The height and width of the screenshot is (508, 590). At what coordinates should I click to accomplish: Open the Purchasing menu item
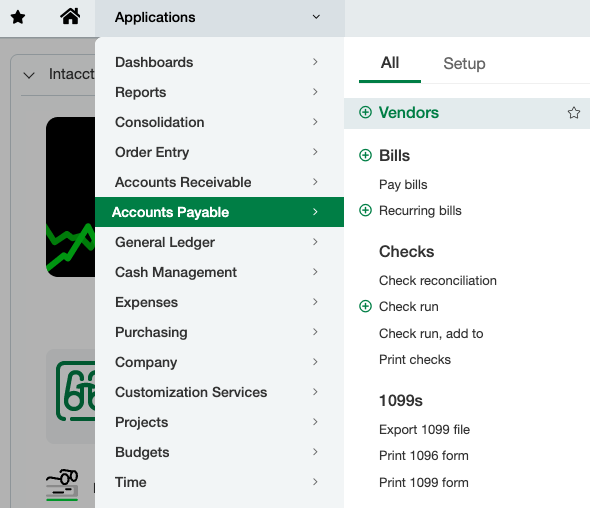click(x=219, y=332)
